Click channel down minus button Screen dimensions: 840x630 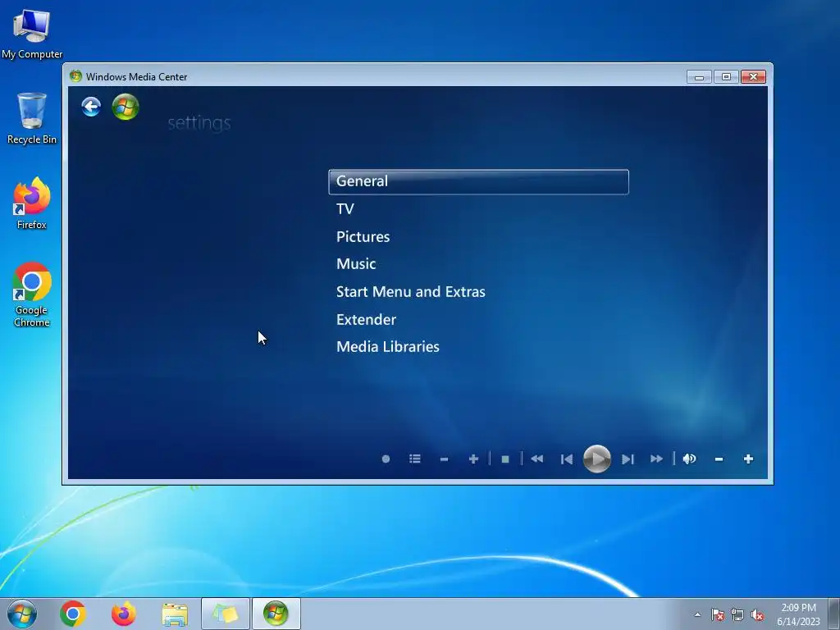(444, 459)
